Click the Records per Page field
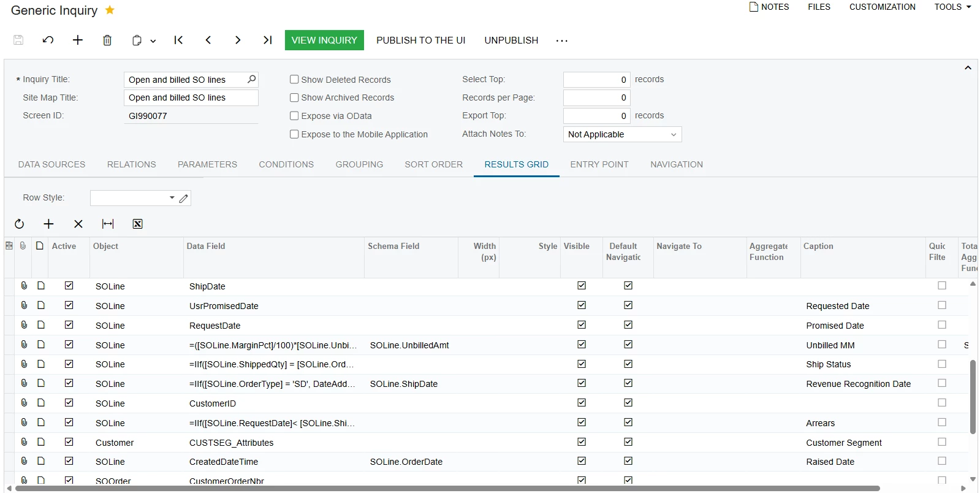980x493 pixels. tap(596, 97)
